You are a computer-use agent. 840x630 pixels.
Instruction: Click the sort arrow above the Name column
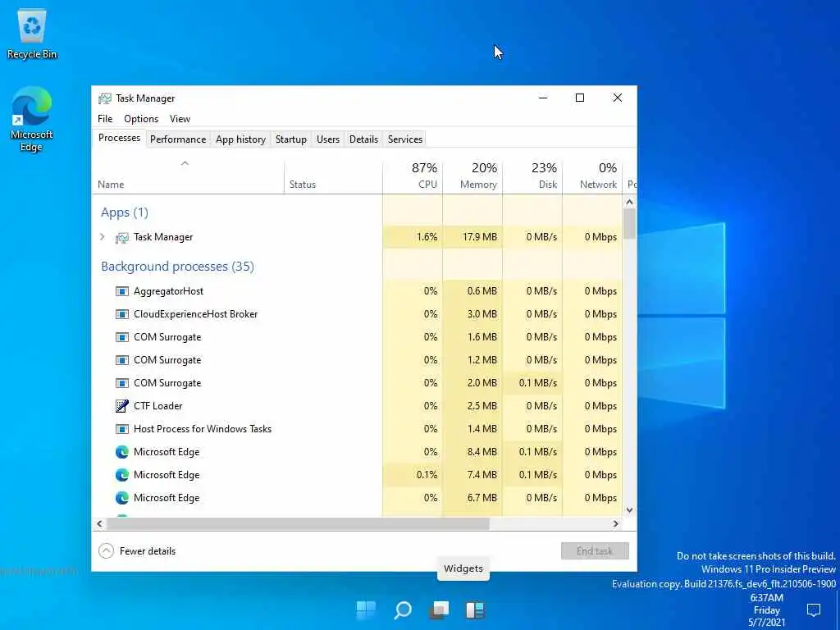[185, 163]
